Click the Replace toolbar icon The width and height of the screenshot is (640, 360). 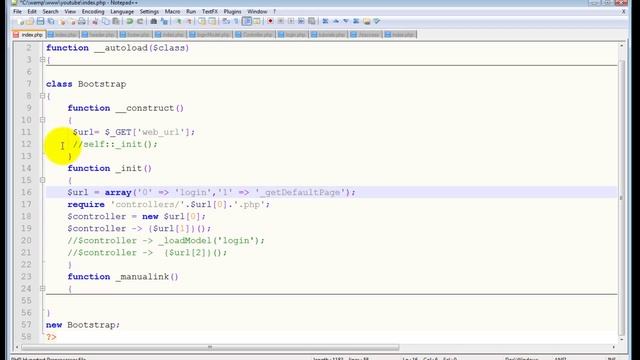164,21
